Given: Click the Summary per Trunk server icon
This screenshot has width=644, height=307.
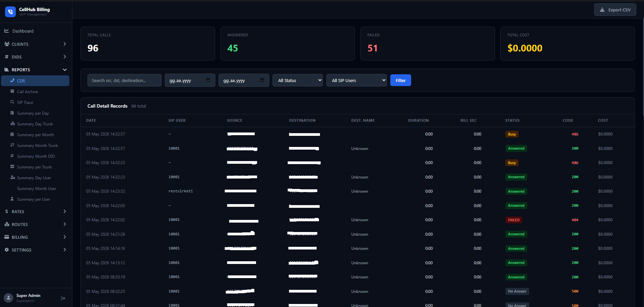Looking at the screenshot, I should click(12, 166).
